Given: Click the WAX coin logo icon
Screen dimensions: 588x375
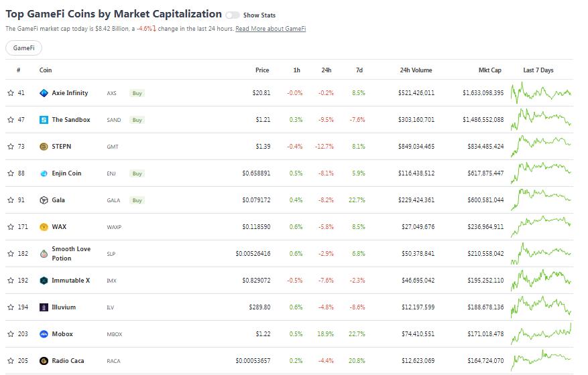Looking at the screenshot, I should coord(44,227).
